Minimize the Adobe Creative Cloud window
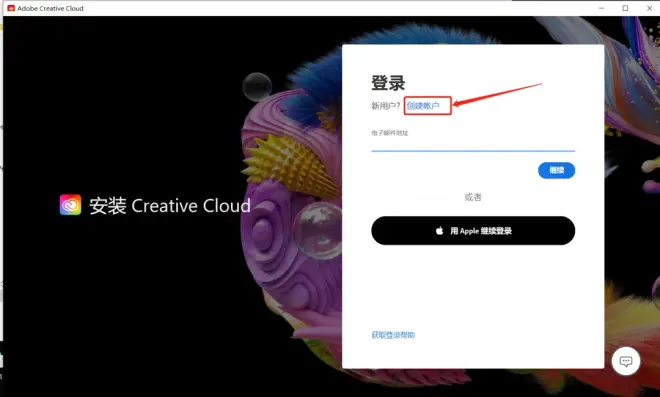Screen dimensions: 660x397 click(x=601, y=8)
